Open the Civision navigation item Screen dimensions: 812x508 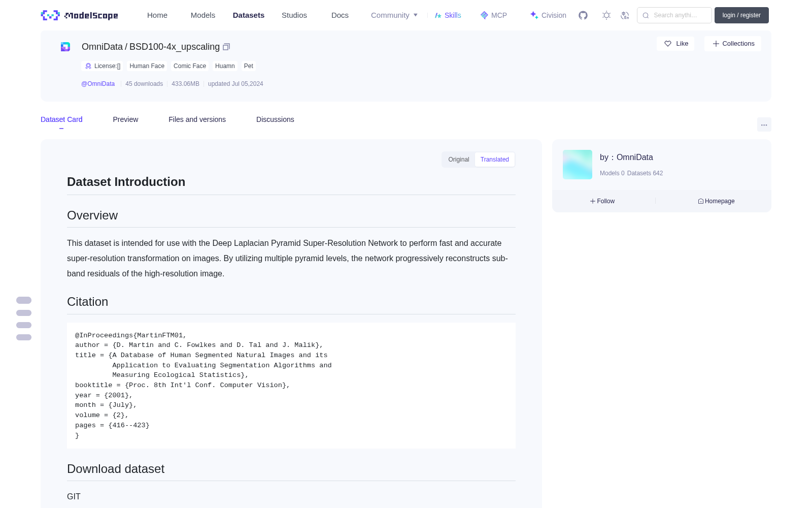pyautogui.click(x=548, y=15)
